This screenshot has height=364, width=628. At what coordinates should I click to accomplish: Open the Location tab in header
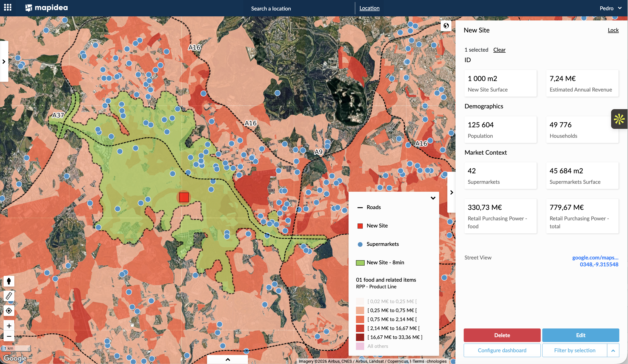[369, 8]
